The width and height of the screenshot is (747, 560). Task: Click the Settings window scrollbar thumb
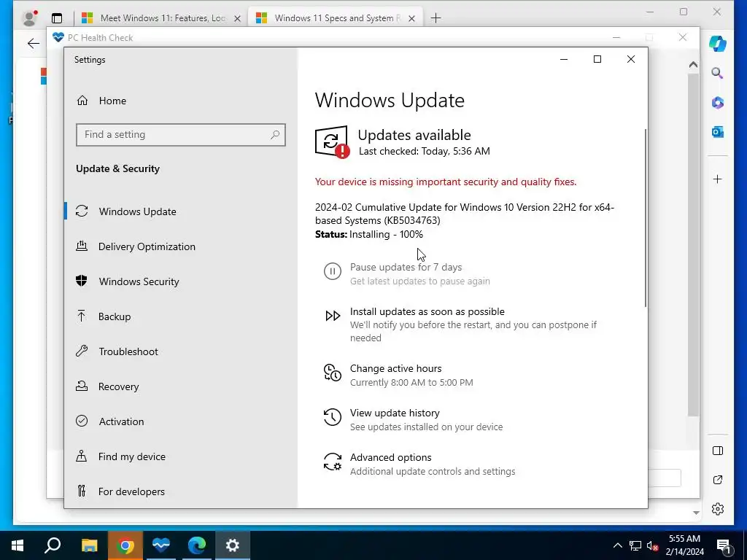[x=646, y=217]
